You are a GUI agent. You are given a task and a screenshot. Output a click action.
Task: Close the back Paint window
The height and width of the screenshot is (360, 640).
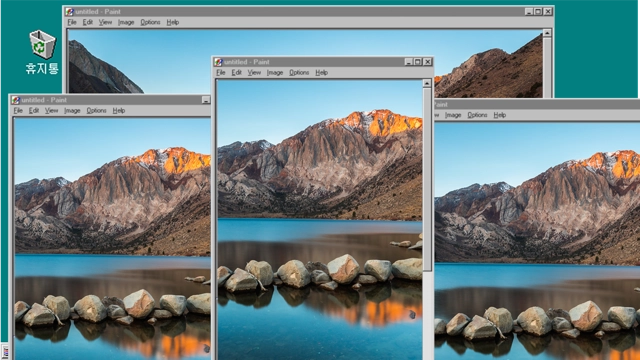tap(548, 11)
